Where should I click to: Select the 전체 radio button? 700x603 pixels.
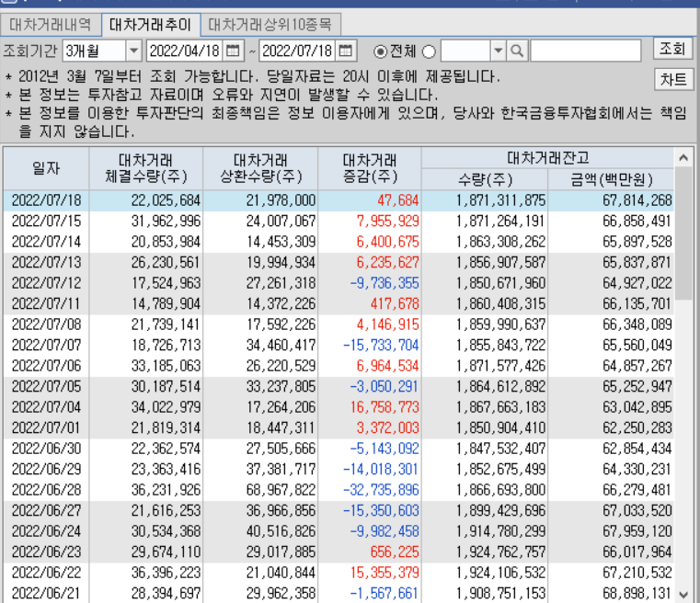coord(381,51)
